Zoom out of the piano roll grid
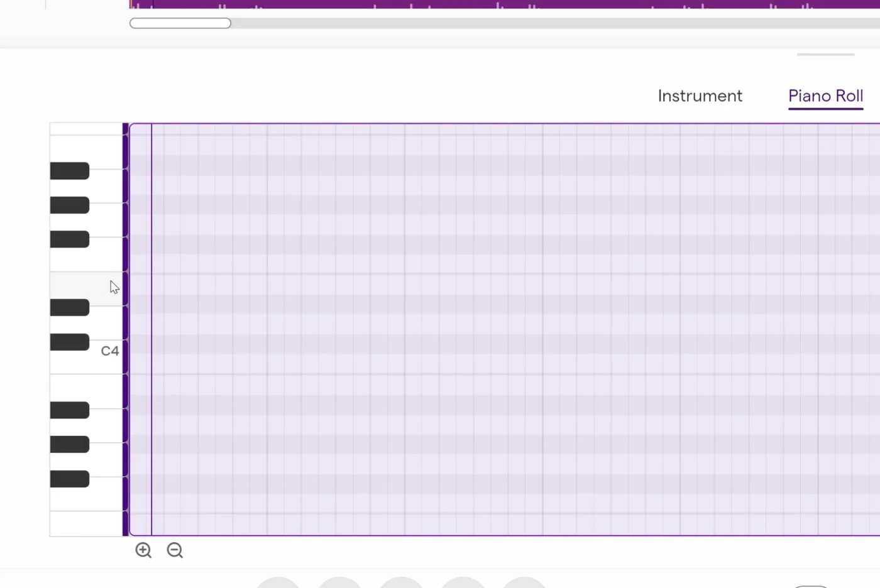The height and width of the screenshot is (588, 880). pyautogui.click(x=175, y=550)
